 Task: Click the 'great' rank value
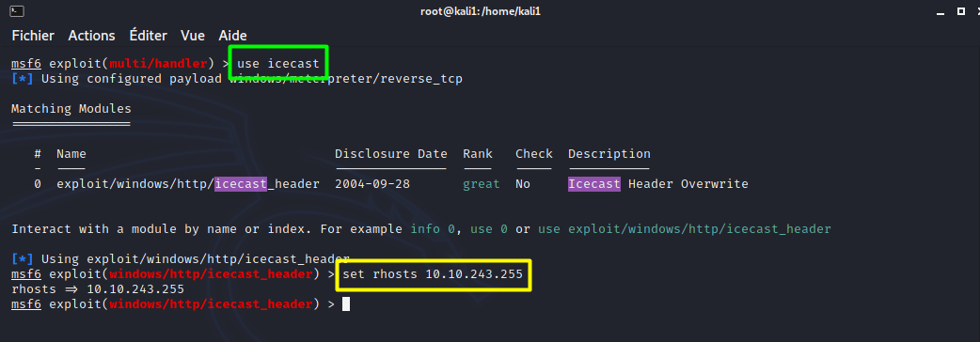point(482,184)
